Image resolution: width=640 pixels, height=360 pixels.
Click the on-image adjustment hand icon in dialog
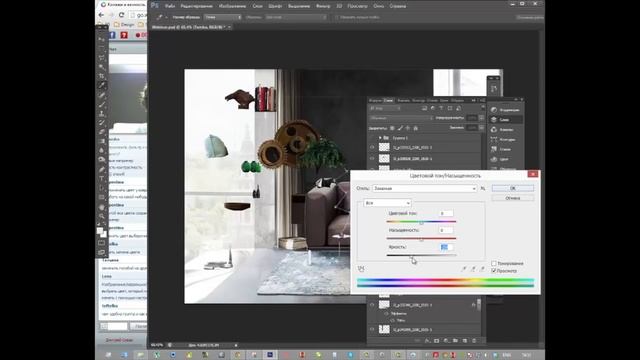(x=361, y=269)
